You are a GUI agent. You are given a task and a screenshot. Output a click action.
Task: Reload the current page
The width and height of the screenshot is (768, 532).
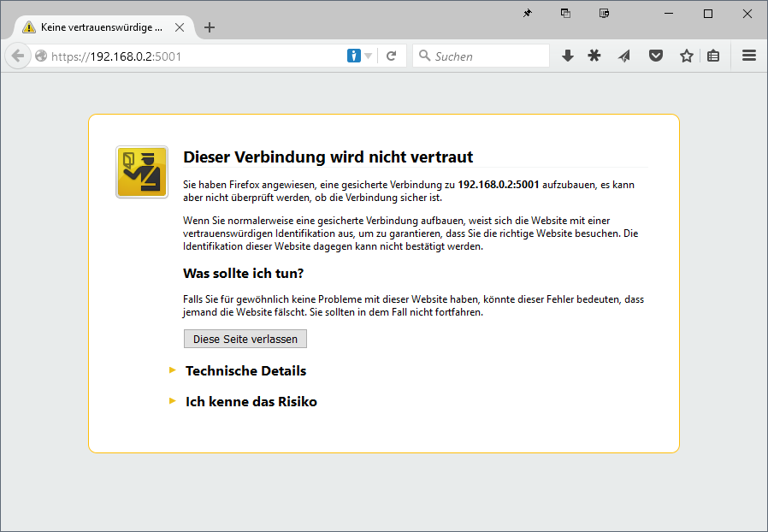[x=391, y=56]
